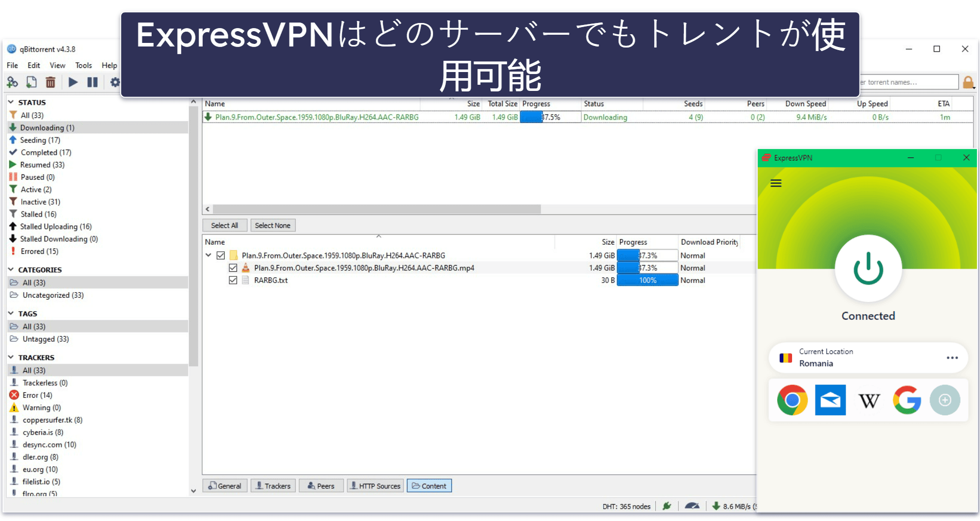Open Download Priority dropdown for the mp4 file
The height and width of the screenshot is (521, 980).
(692, 268)
